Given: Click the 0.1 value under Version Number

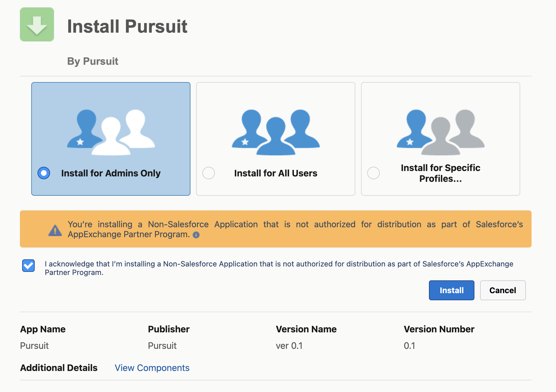Looking at the screenshot, I should [x=410, y=346].
